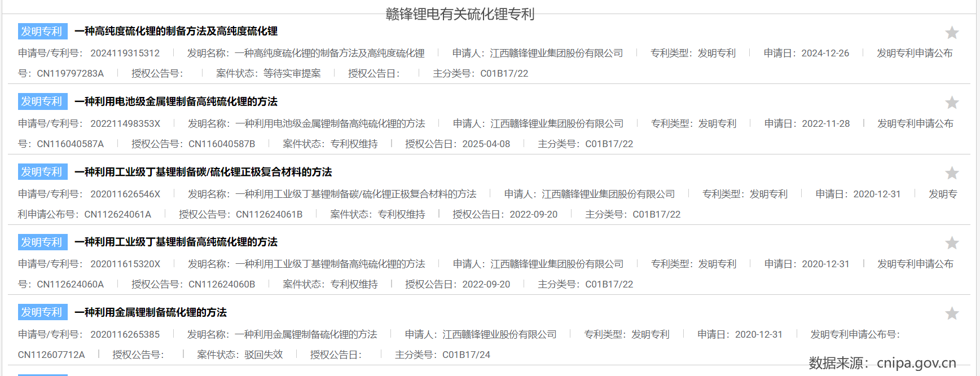Click 发明专利 tag beside 工业级丁基锂制备高纯硫化锂 title
980x376 pixels.
tap(42, 242)
